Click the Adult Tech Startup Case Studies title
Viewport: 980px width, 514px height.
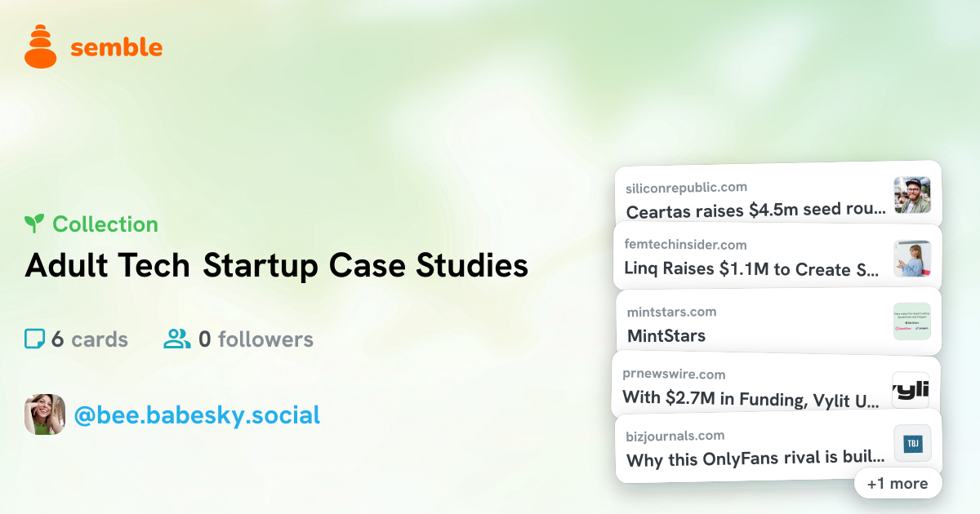(x=277, y=266)
